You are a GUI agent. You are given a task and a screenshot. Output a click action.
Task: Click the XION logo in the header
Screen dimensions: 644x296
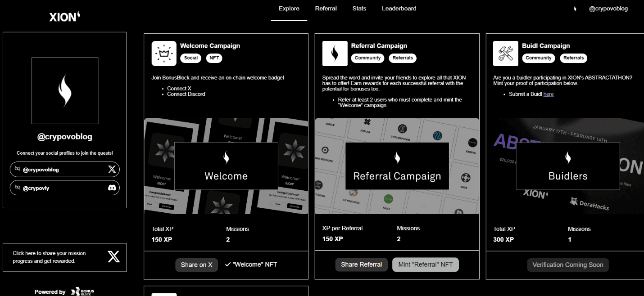tap(65, 17)
